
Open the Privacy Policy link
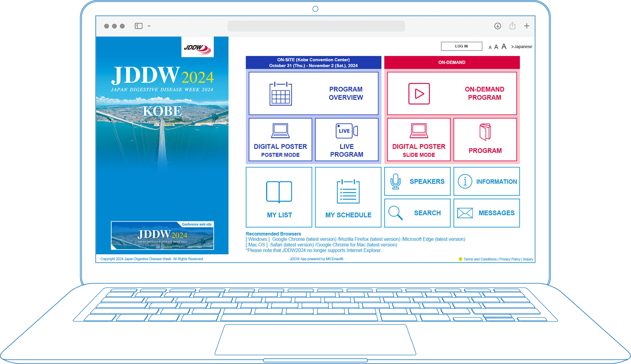coord(510,259)
